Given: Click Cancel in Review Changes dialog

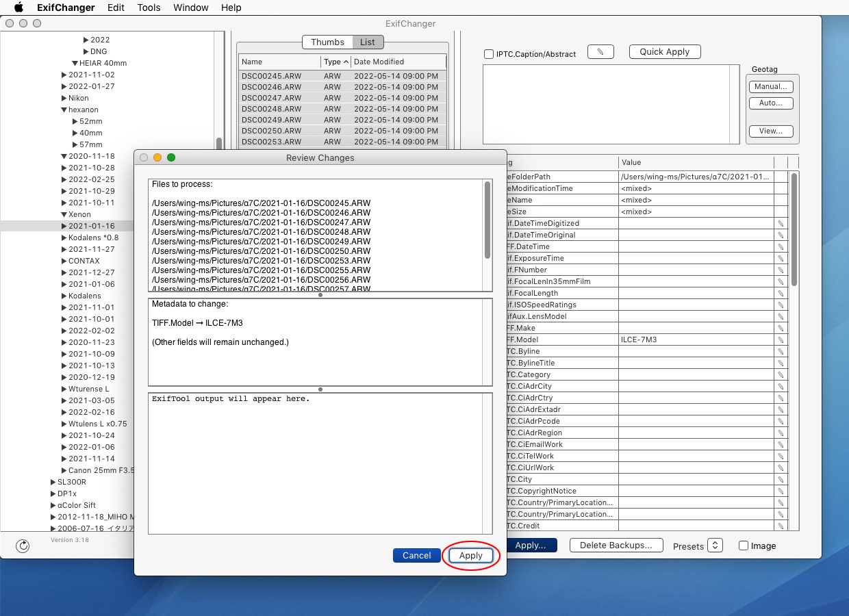Looking at the screenshot, I should [417, 556].
